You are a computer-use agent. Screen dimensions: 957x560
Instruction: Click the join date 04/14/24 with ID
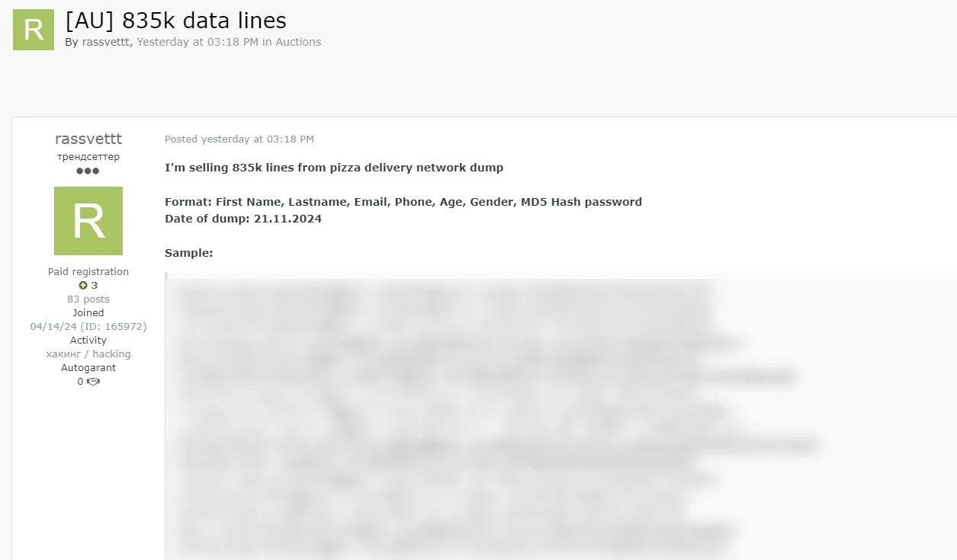coord(88,327)
